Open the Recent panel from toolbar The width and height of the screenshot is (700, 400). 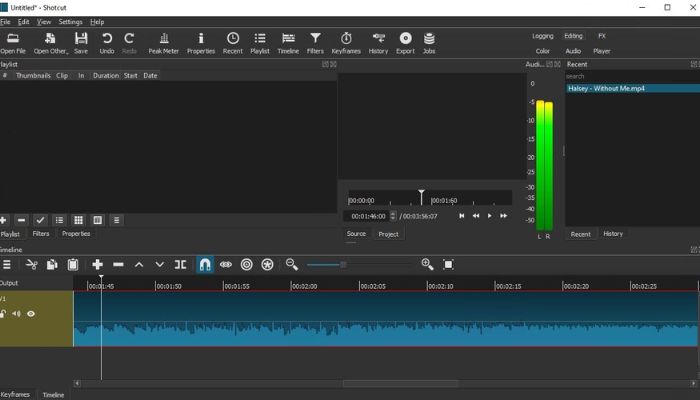pyautogui.click(x=233, y=43)
